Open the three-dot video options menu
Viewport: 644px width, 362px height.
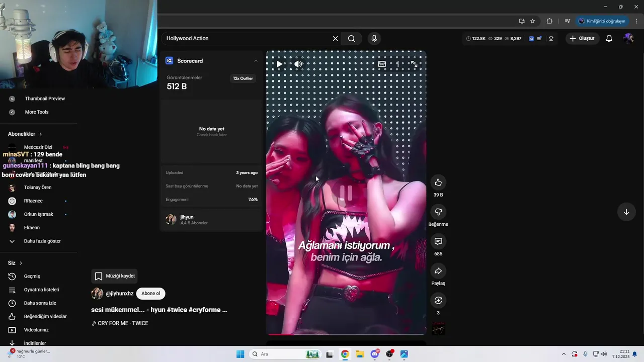click(398, 64)
